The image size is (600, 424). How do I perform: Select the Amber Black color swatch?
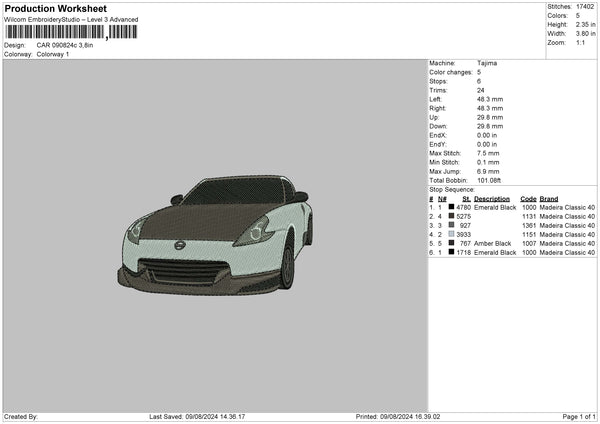point(451,243)
